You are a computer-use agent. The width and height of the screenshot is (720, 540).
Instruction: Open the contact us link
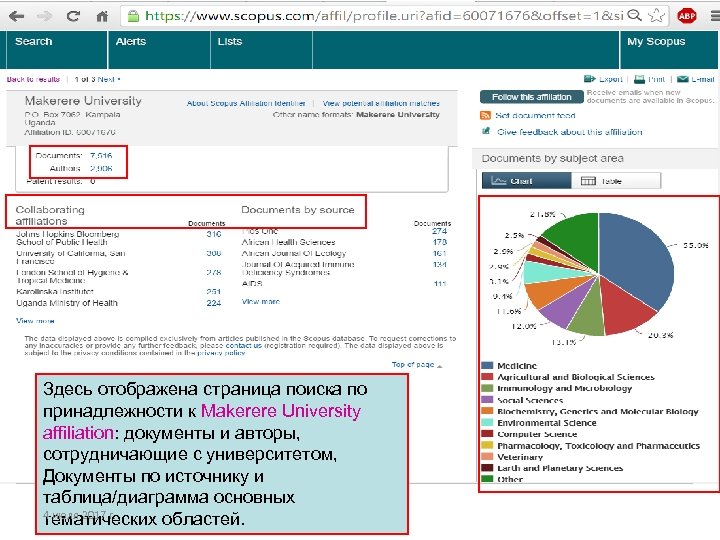click(243, 345)
